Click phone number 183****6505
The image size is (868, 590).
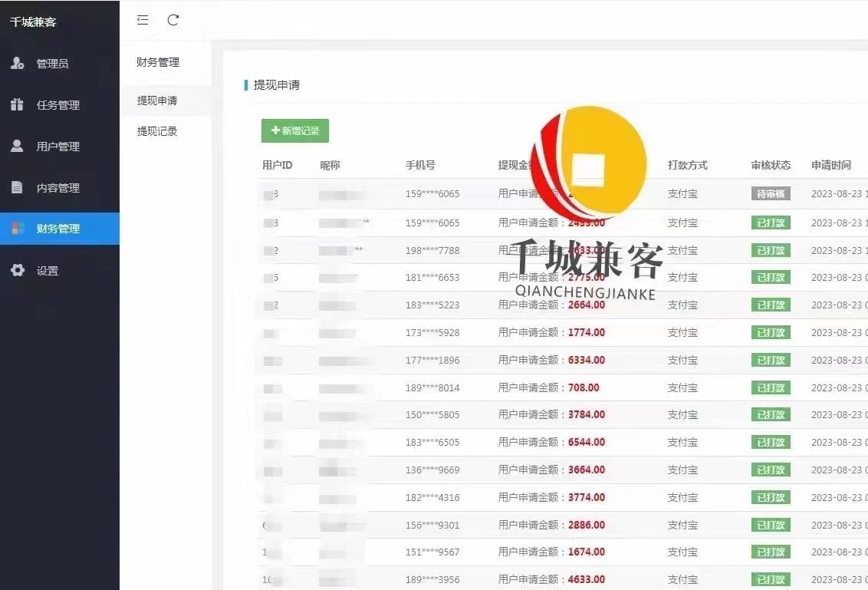432,443
